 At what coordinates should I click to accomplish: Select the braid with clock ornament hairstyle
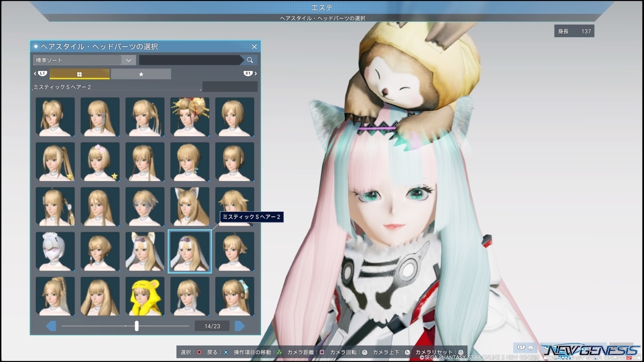click(55, 206)
